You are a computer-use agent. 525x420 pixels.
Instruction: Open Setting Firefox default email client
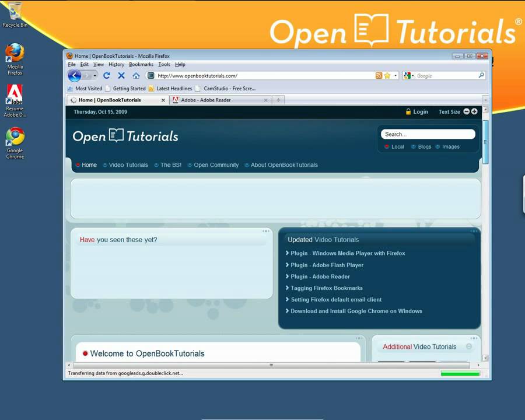click(x=336, y=299)
